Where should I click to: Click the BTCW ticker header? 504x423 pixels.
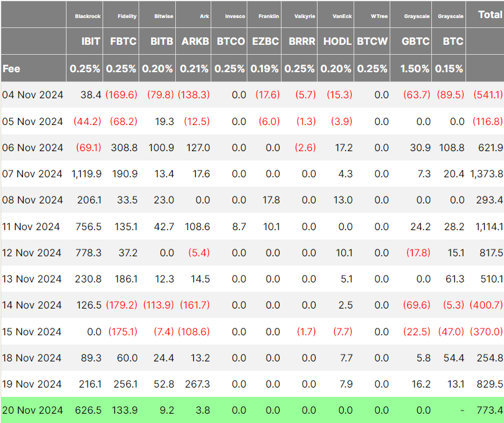(x=372, y=42)
